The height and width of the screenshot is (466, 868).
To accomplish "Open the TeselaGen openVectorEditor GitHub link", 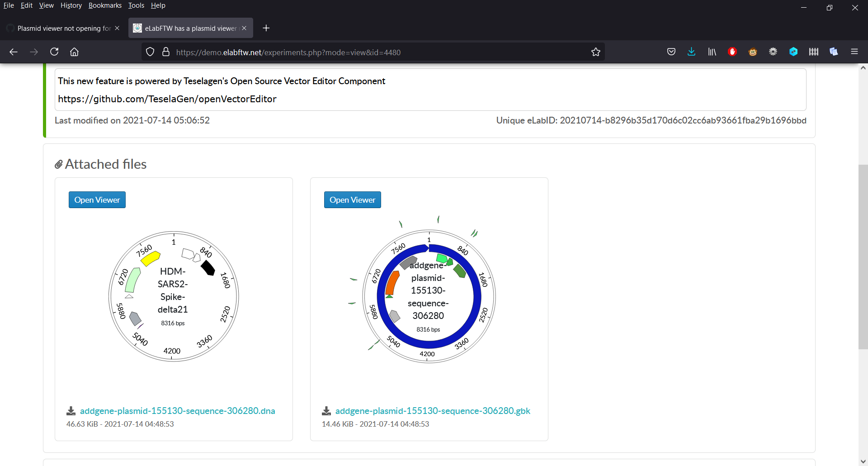I will 167,99.
